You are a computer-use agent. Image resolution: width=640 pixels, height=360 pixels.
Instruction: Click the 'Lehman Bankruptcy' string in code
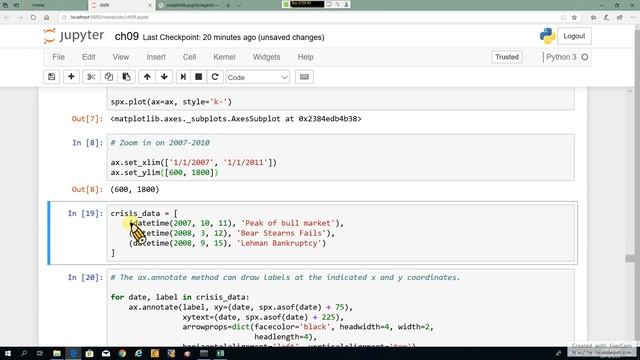[279, 243]
